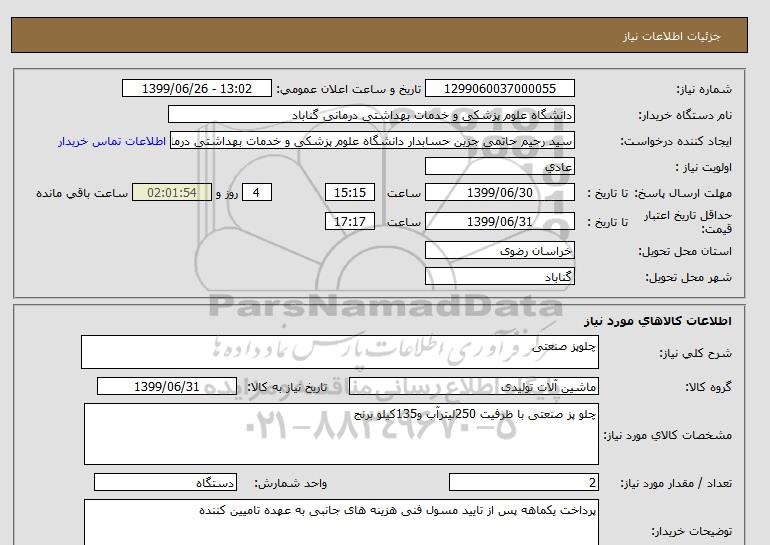
Task: Select the goods need date field 1399/06/31
Action: pos(167,386)
